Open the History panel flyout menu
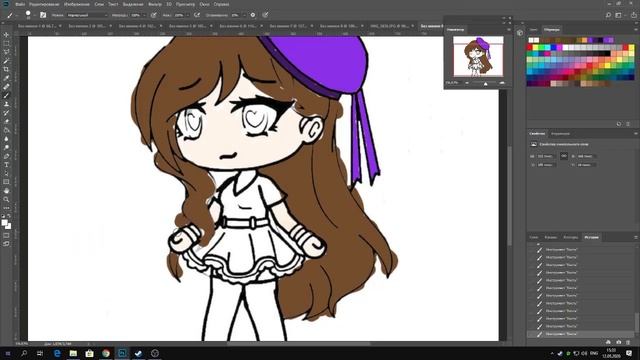Screen dimensions: 640x360 click(636, 237)
